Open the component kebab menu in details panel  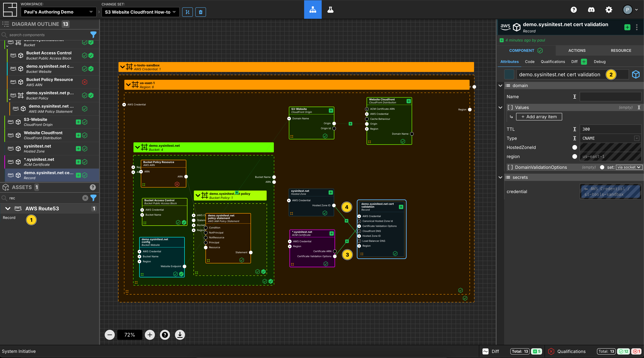tap(636, 27)
